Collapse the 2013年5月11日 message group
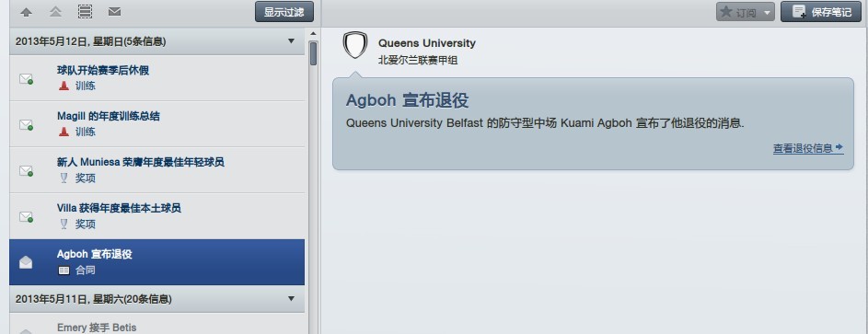The width and height of the screenshot is (868, 334). pos(291,299)
